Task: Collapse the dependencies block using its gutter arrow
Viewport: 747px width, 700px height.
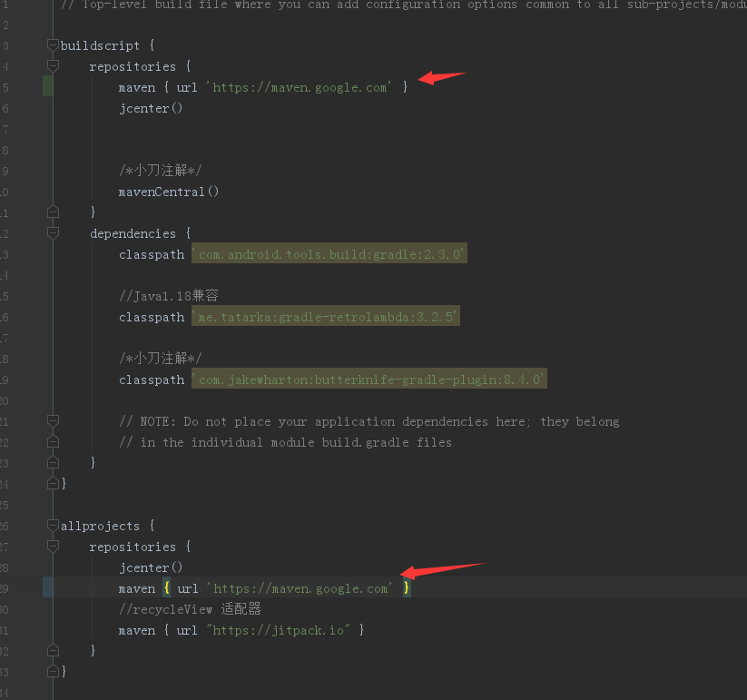Action: [52, 233]
